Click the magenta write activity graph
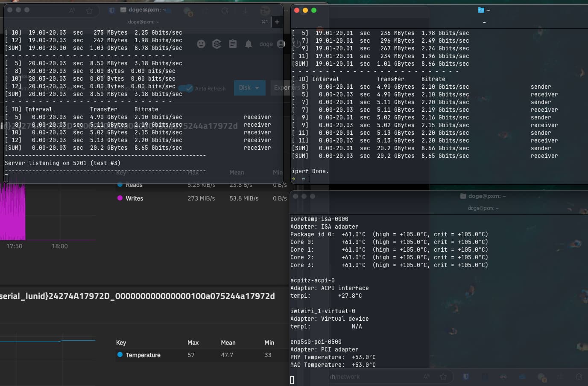 pos(13,212)
